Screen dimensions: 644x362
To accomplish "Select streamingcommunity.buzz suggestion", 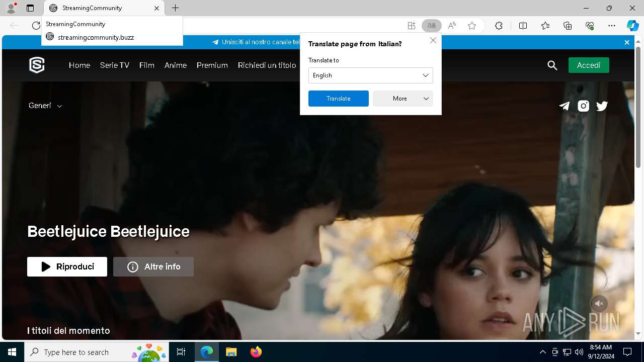I will [112, 37].
